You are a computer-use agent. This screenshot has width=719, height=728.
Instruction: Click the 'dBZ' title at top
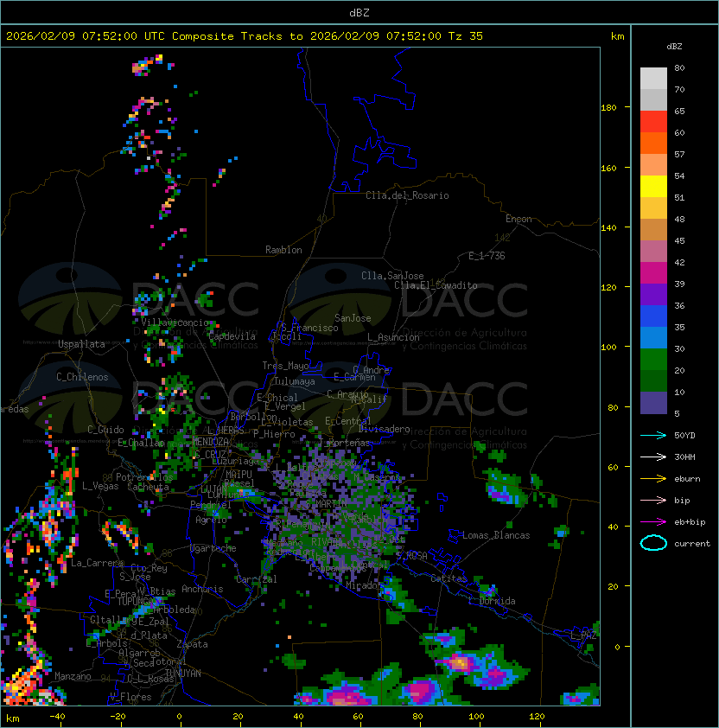(x=359, y=12)
